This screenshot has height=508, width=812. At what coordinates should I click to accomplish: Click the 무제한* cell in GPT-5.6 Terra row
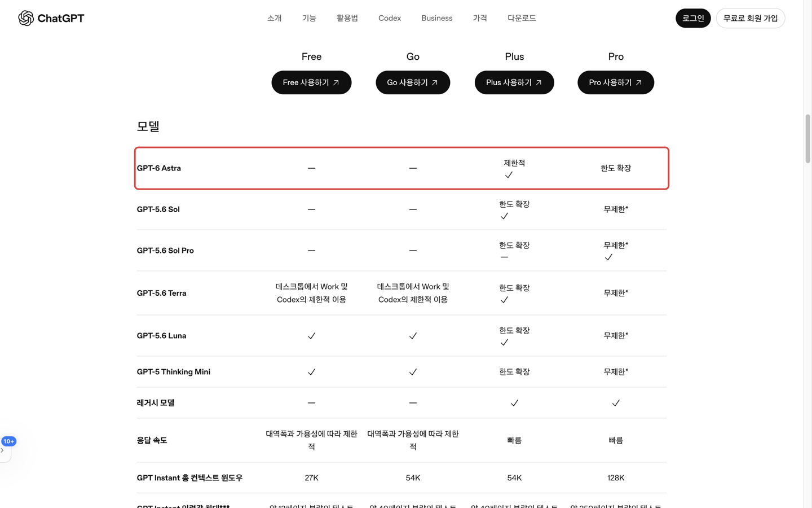click(x=616, y=293)
